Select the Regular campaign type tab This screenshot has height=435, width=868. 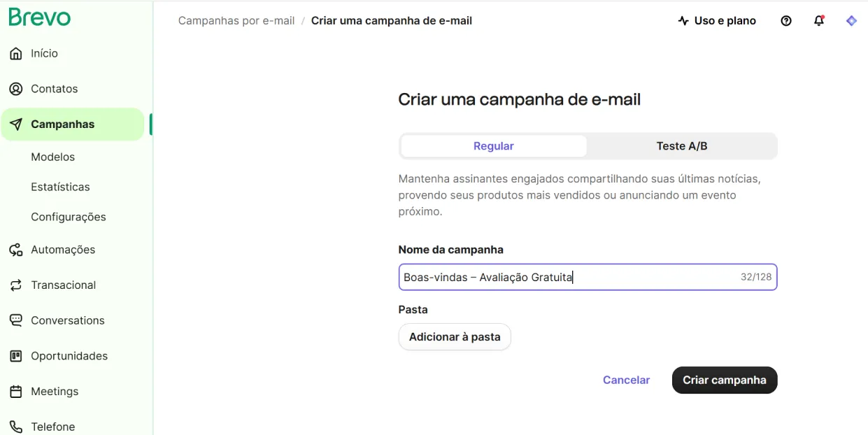tap(494, 146)
